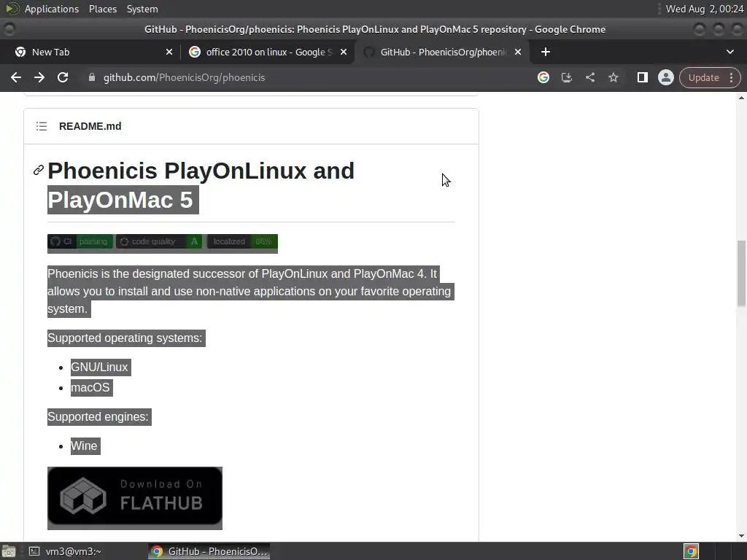The width and height of the screenshot is (747, 560).
Task: Open README table of contents icon
Action: pyautogui.click(x=42, y=126)
